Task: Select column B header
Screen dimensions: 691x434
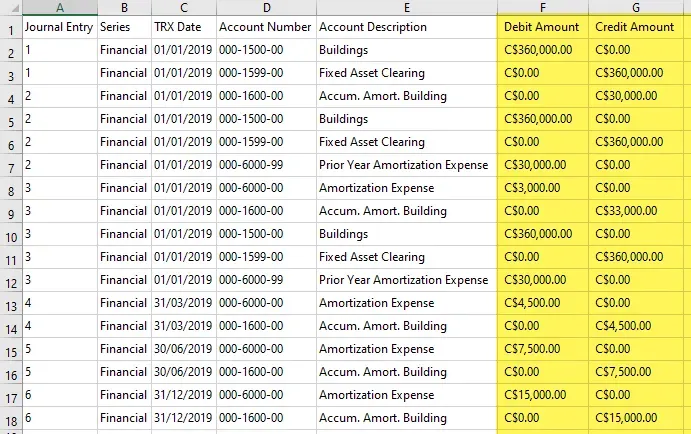Action: (x=123, y=7)
